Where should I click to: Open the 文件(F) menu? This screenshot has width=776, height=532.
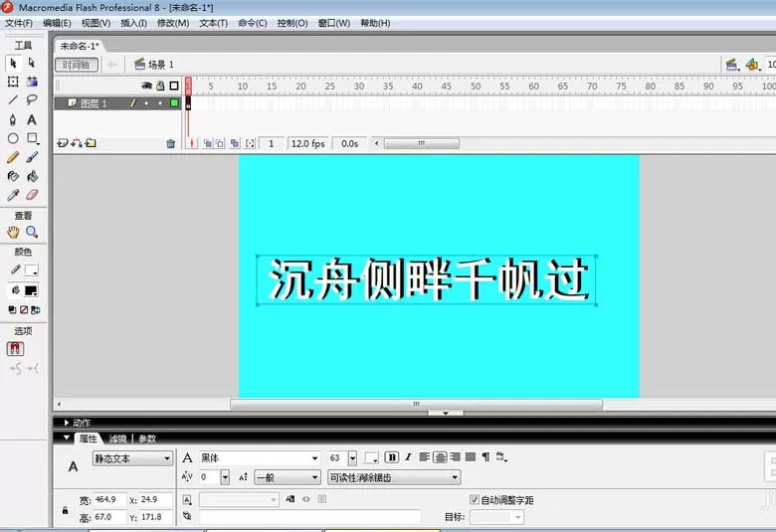(19, 23)
